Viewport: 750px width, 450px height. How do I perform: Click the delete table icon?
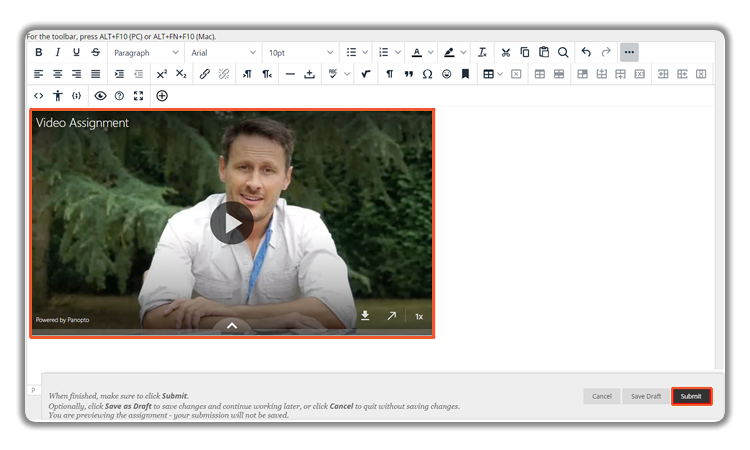coord(516,74)
